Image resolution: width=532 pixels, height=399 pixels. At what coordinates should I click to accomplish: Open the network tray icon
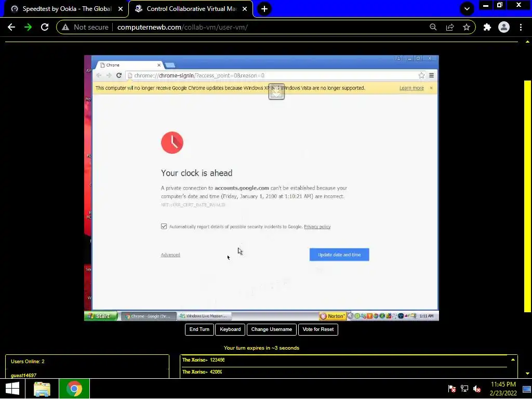click(x=464, y=389)
